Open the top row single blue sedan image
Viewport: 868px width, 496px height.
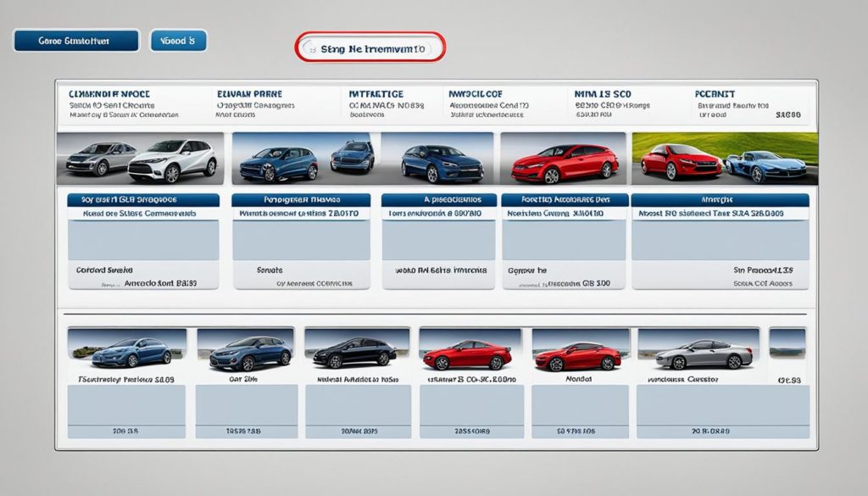[437, 158]
